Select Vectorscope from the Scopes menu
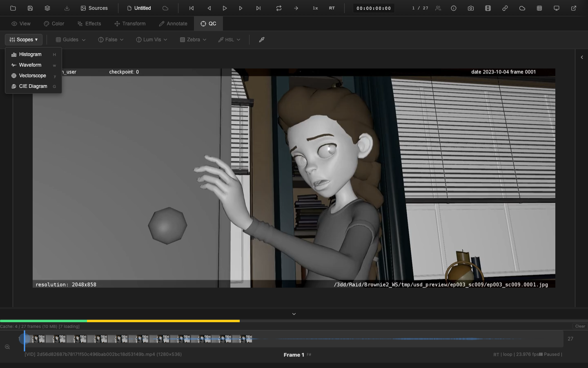Screen dimensions: 588x368 pyautogui.click(x=33, y=76)
